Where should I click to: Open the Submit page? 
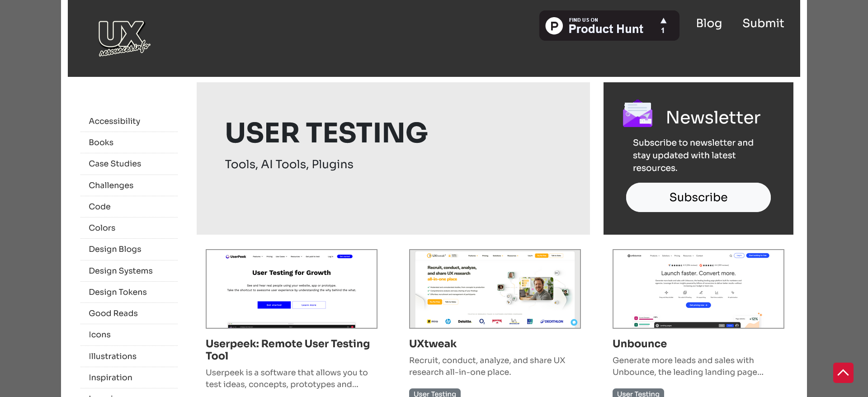click(x=763, y=23)
